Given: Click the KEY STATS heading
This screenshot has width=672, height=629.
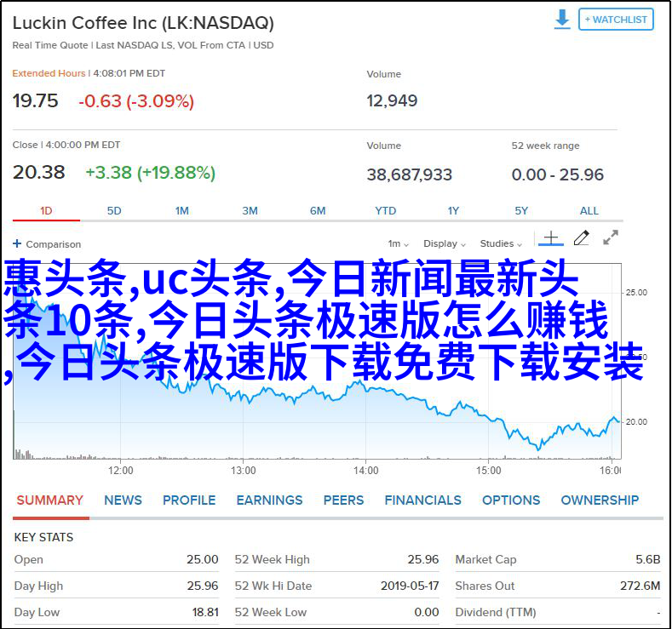Looking at the screenshot, I should pos(43,537).
